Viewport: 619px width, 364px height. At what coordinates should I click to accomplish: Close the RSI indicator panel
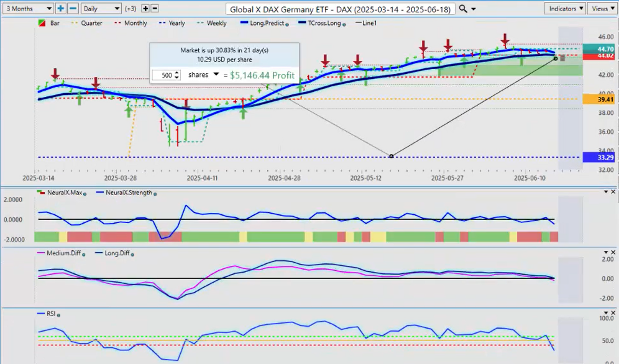click(x=613, y=312)
